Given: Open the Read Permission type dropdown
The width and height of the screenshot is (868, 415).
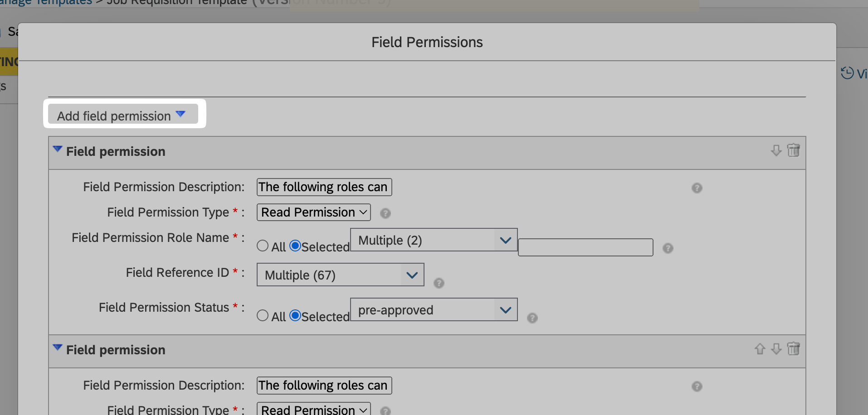Looking at the screenshot, I should (314, 212).
